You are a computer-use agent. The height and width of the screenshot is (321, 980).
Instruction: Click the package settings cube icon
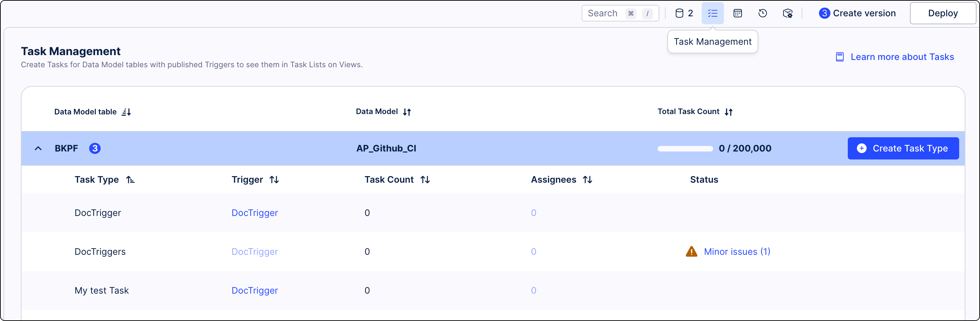[787, 13]
